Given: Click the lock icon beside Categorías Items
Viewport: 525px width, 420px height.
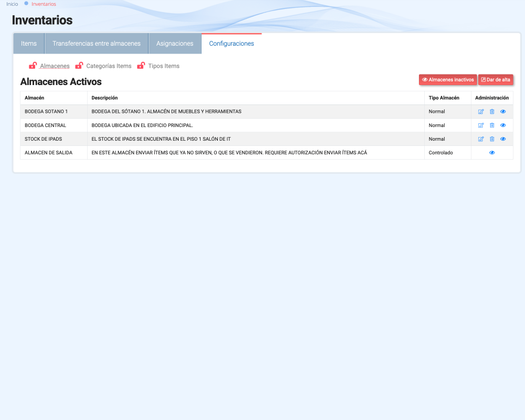Looking at the screenshot, I should [x=79, y=66].
